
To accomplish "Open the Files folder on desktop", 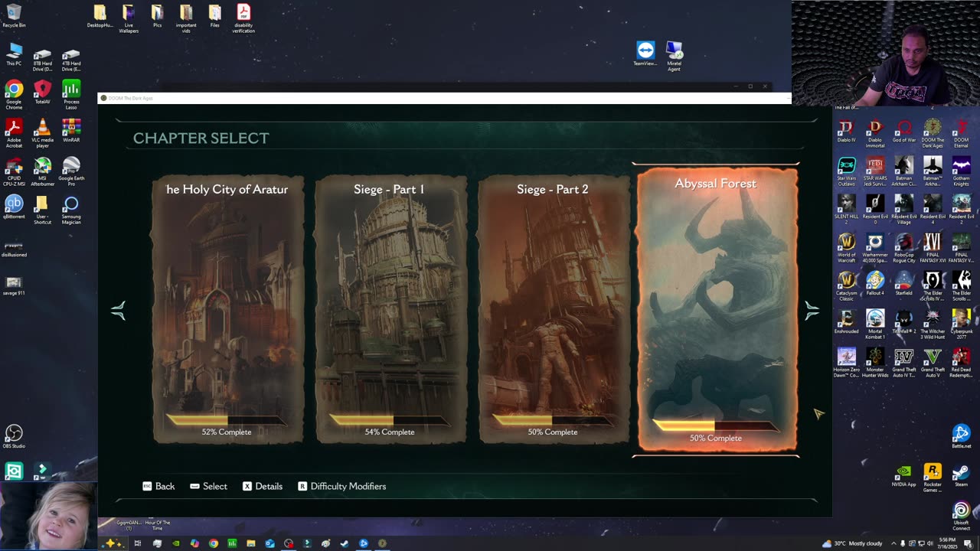I will click(x=215, y=16).
